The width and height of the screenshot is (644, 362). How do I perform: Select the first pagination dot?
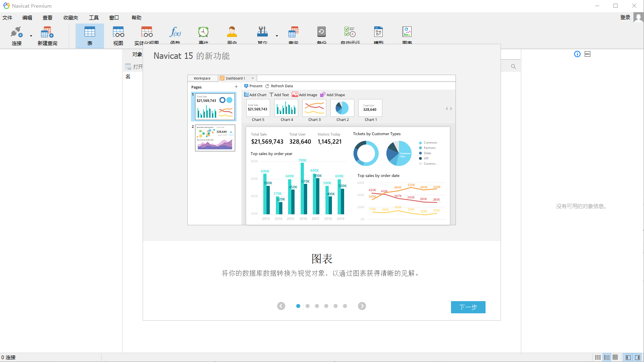tap(298, 306)
